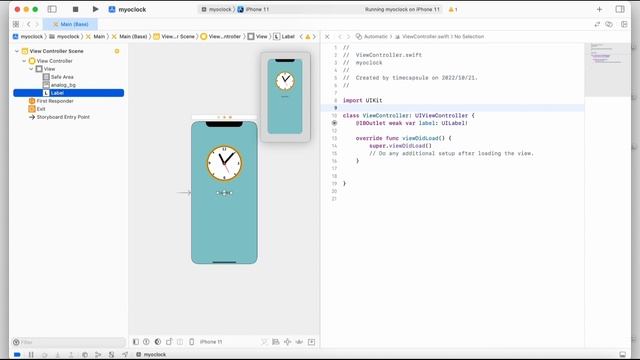Go forward in editor history

(x=37, y=24)
